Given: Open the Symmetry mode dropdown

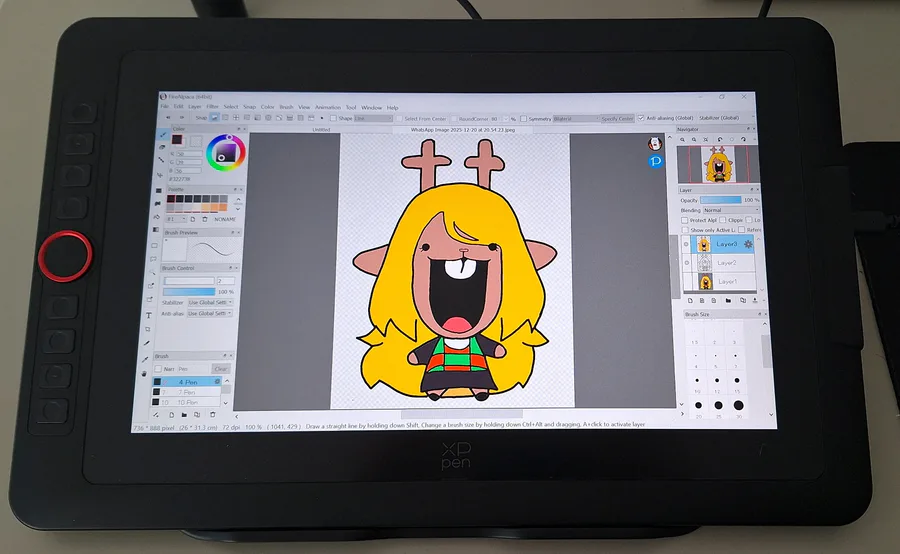Looking at the screenshot, I should coord(576,119).
